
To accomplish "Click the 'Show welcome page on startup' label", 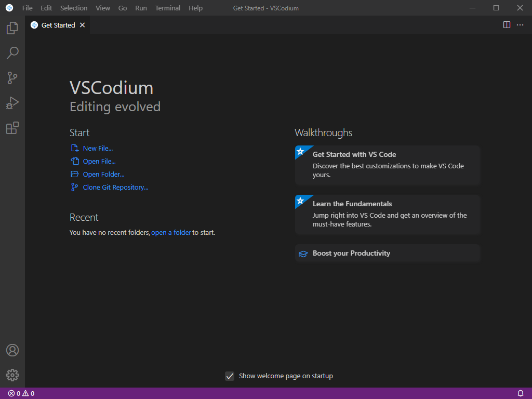I will point(286,376).
